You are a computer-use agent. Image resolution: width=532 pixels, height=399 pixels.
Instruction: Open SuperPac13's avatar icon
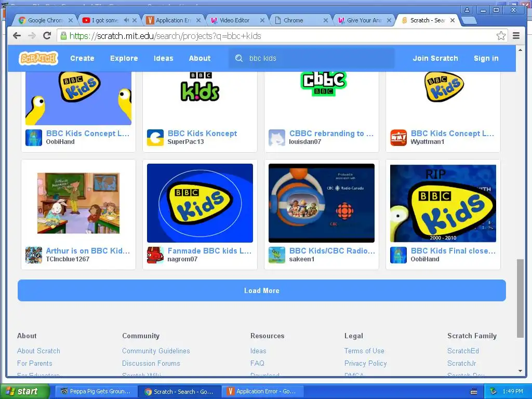point(155,137)
